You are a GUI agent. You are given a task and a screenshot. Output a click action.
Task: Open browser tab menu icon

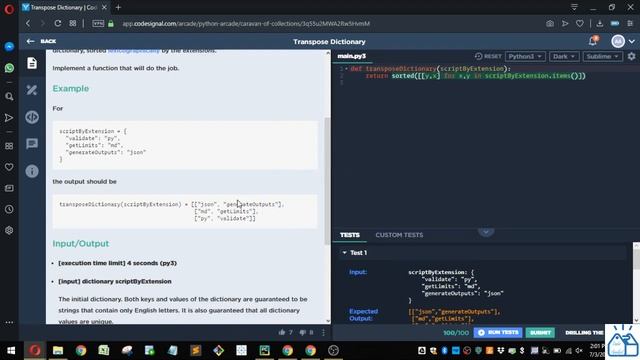point(574,7)
